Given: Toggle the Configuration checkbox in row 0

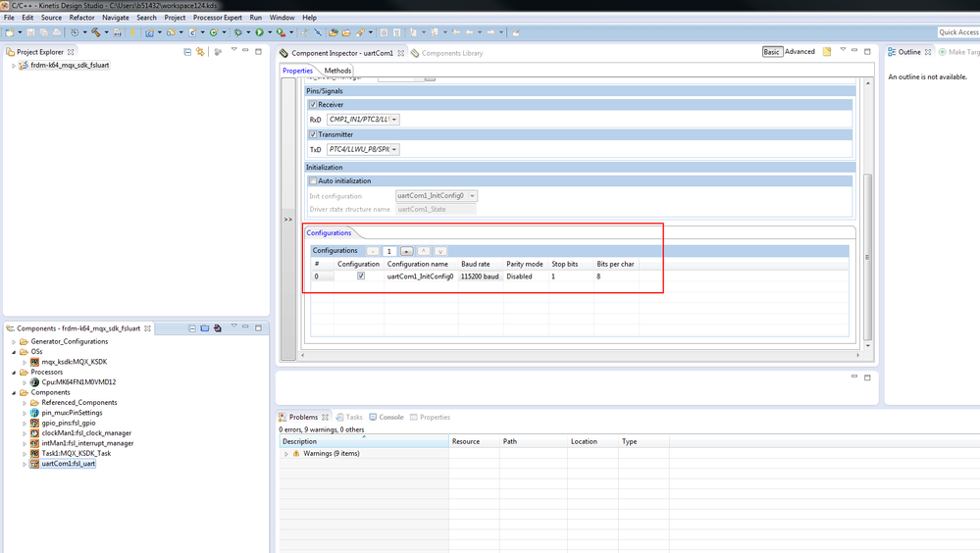Looking at the screenshot, I should (x=361, y=276).
